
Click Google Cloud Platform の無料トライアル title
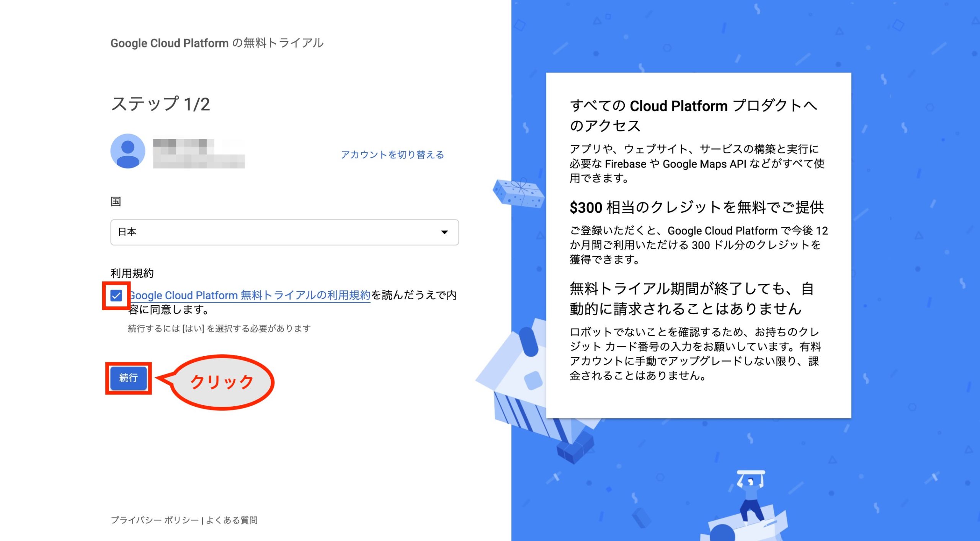pos(217,43)
